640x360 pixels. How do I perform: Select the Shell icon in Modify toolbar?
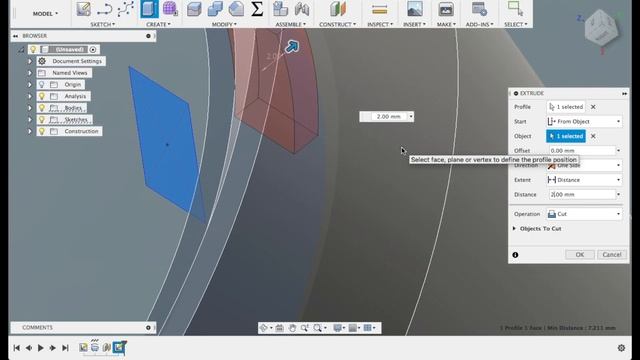tap(236, 9)
